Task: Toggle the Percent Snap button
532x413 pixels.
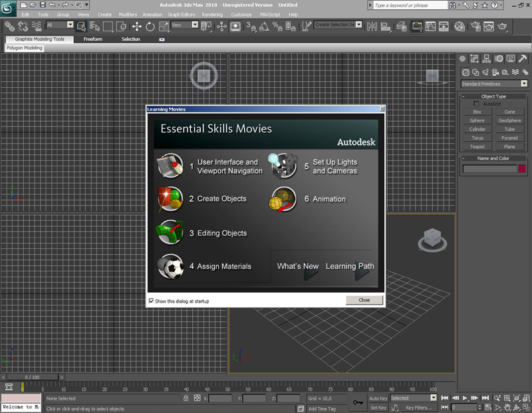Action: pos(277,26)
